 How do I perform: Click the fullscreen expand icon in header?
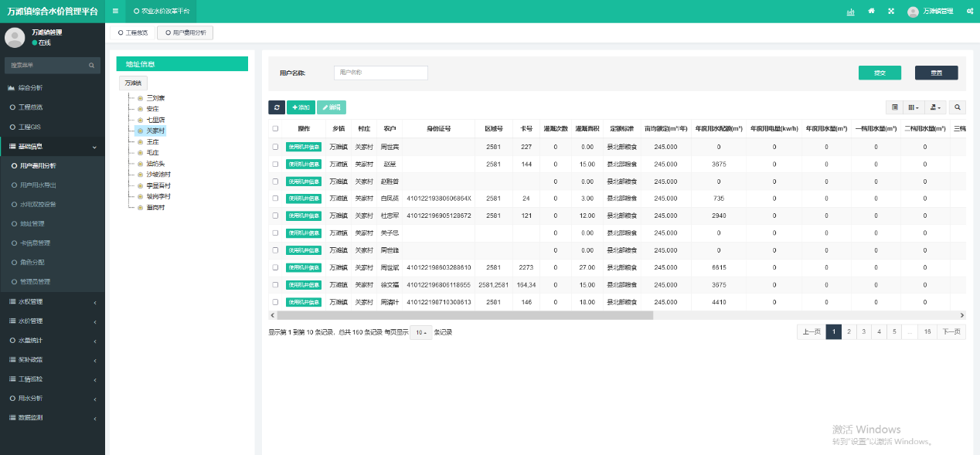(891, 12)
